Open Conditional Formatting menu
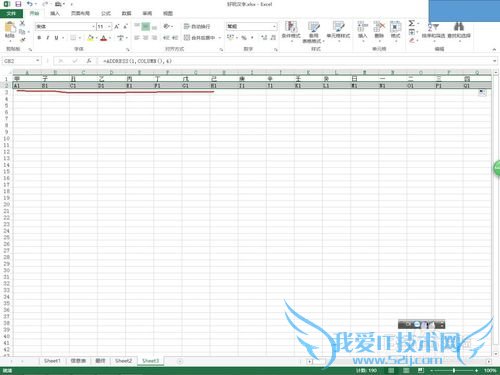The image size is (500, 375). click(291, 31)
